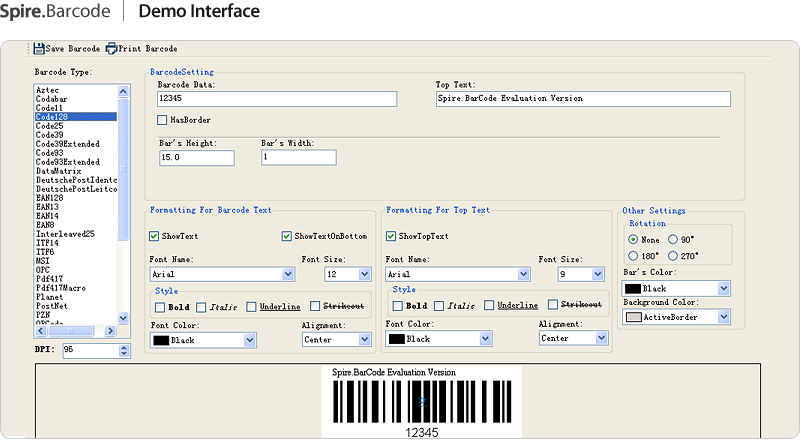Select DataMatrix barcode type
Viewport: 800px width, 440px height.
[x=59, y=171]
